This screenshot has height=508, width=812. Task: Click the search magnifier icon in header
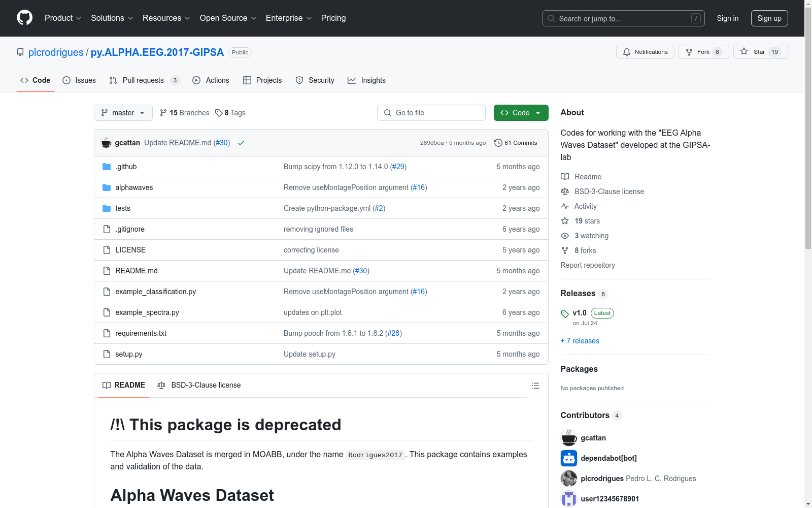coord(551,18)
